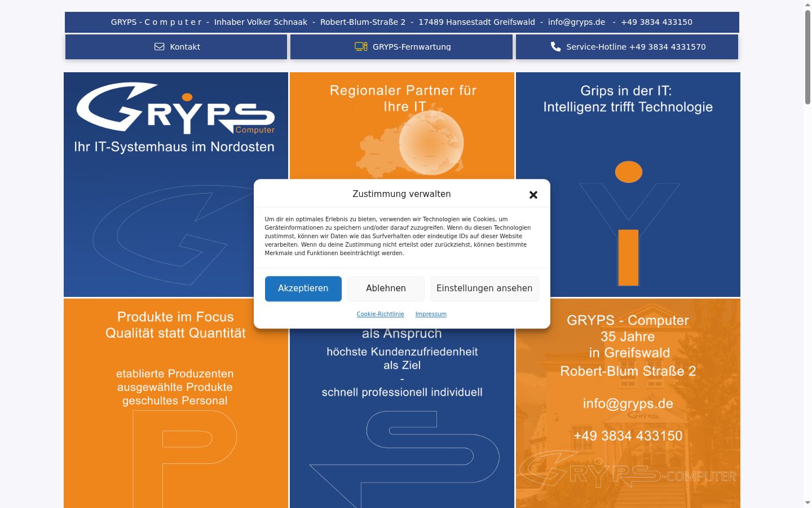The image size is (812, 508).
Task: Click the monitor icon beside GRYPS-Fernwartung
Action: point(361,47)
